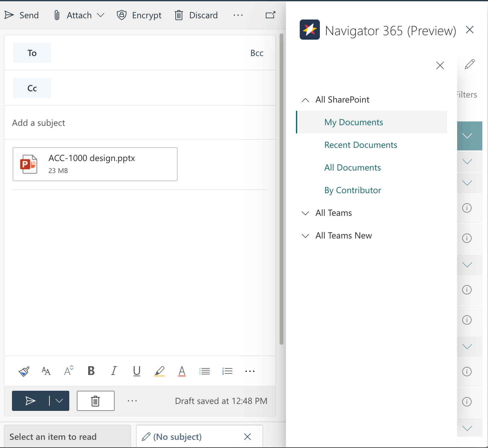
Task: Open the font size icon
Action: pos(46,371)
